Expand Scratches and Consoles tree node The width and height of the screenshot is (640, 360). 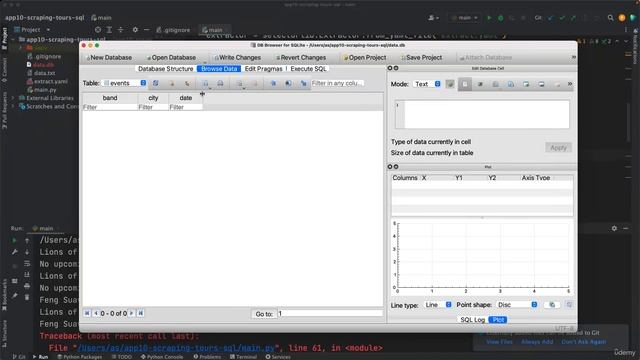click(x=13, y=107)
